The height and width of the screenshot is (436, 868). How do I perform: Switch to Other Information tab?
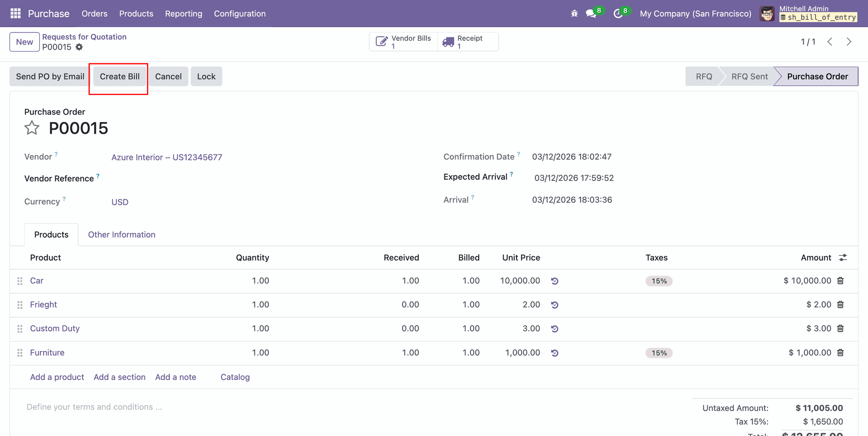click(x=122, y=234)
